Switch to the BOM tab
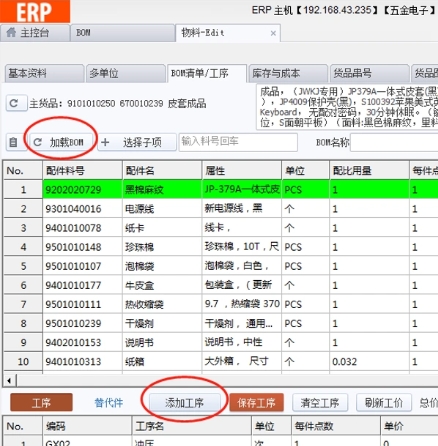This screenshot has height=446, width=438. point(122,33)
